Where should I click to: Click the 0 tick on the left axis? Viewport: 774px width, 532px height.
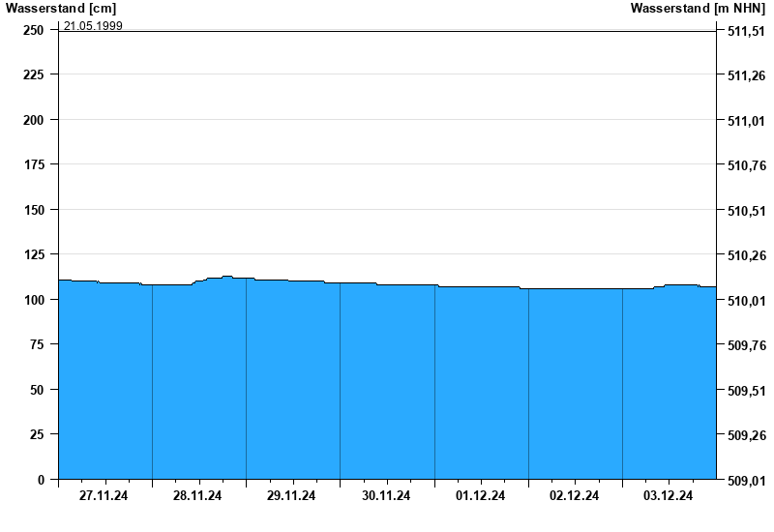pos(41,480)
